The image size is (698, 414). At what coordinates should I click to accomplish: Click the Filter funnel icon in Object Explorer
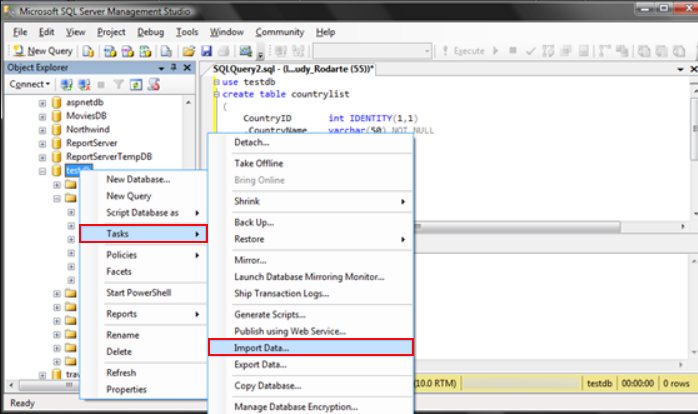(x=118, y=84)
